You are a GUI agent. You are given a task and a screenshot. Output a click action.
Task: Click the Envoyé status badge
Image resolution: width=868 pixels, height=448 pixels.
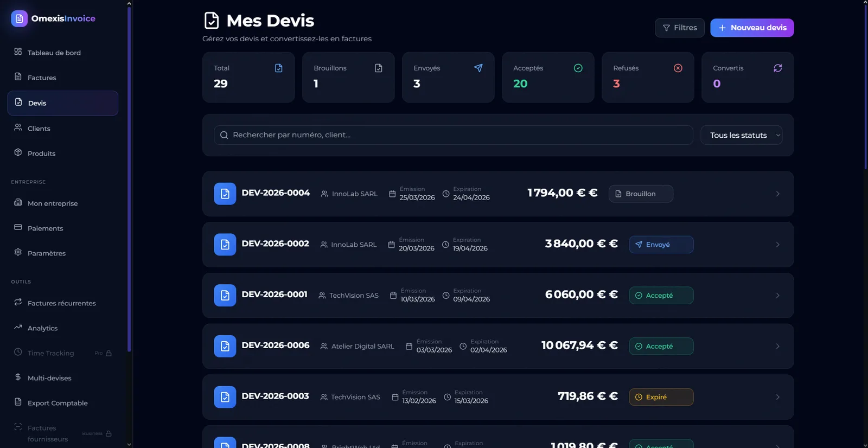point(661,245)
